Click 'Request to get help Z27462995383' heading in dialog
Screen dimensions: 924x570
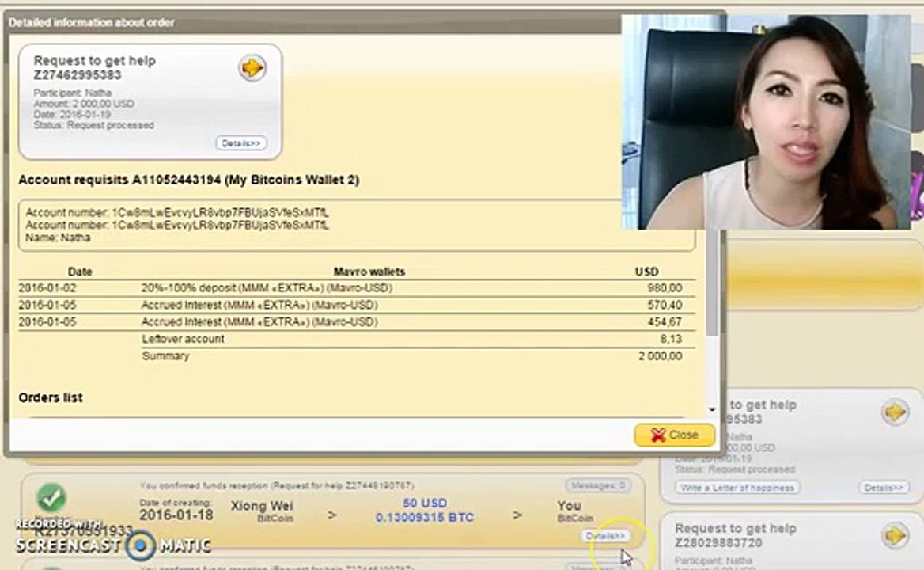(94, 67)
